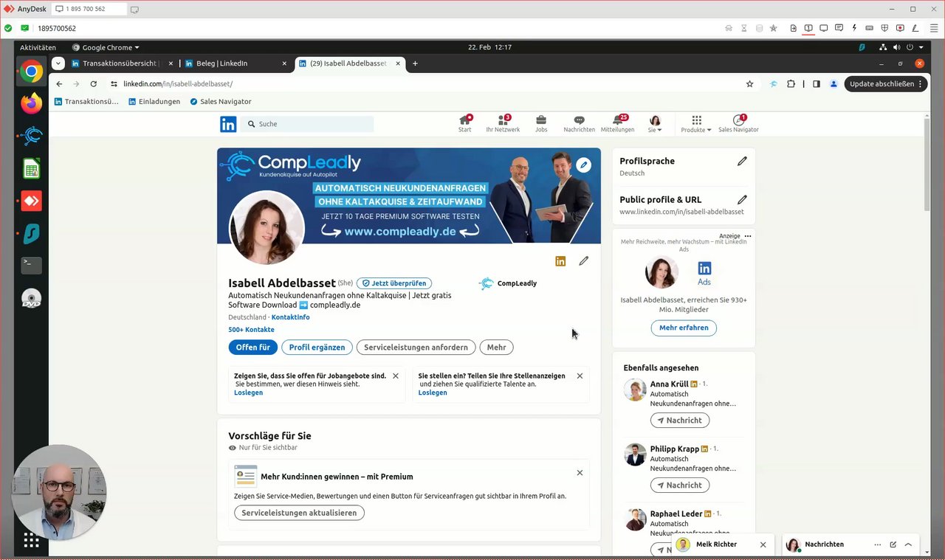Dismiss the Sie stellen ein card
This screenshot has width=945, height=560.
580,376
